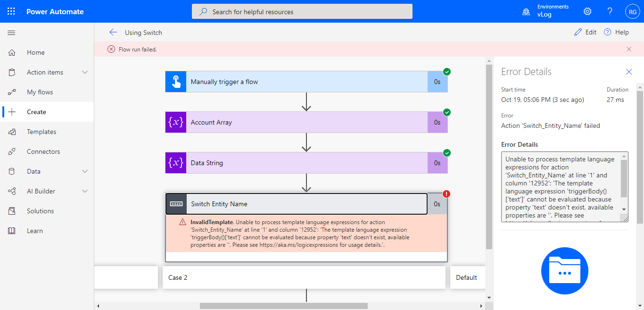644x310 pixels.
Task: Collapse the left navigation hamburger menu
Action: click(x=12, y=33)
